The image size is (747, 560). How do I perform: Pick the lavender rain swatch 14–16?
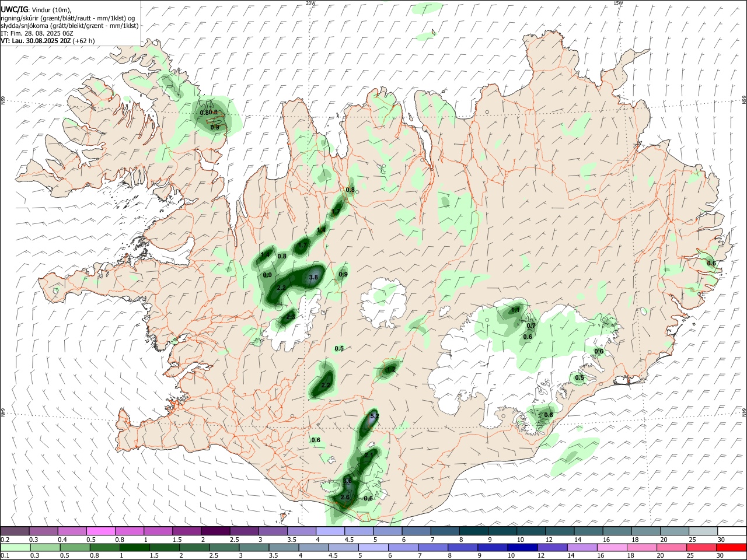pyautogui.click(x=582, y=547)
